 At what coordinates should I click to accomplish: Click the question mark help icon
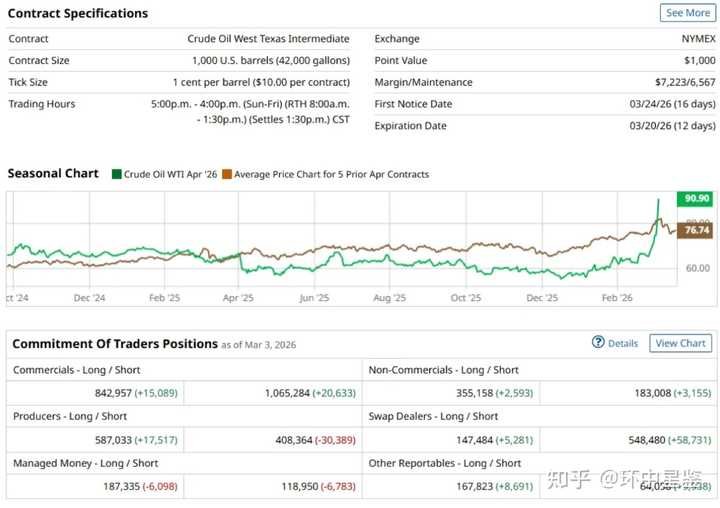click(x=598, y=343)
